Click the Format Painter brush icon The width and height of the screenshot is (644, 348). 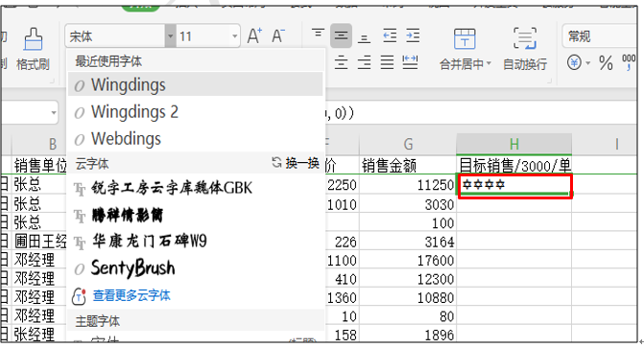point(34,38)
